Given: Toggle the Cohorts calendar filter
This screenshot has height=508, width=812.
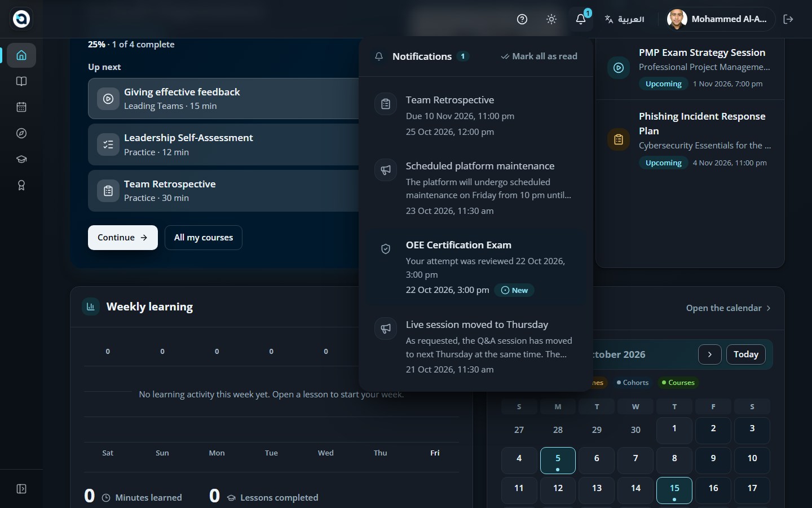Looking at the screenshot, I should click(x=633, y=383).
